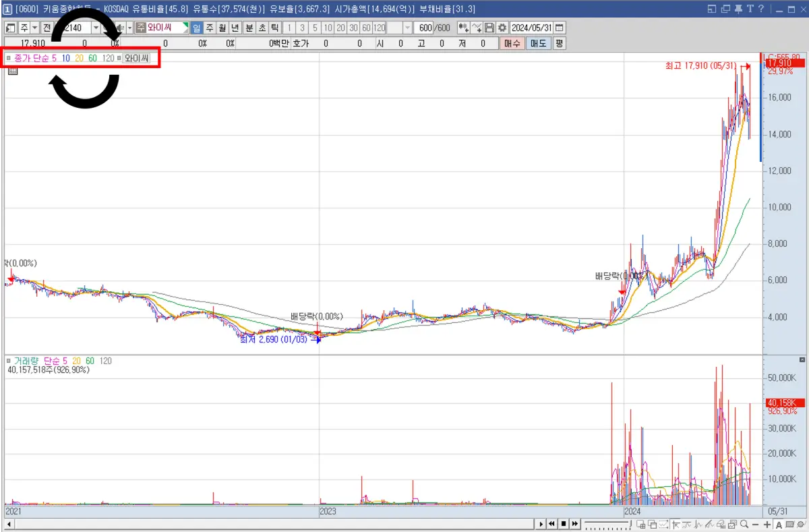
Task: Click the gray rectangle icon in bottom toolbar
Action: click(x=789, y=524)
